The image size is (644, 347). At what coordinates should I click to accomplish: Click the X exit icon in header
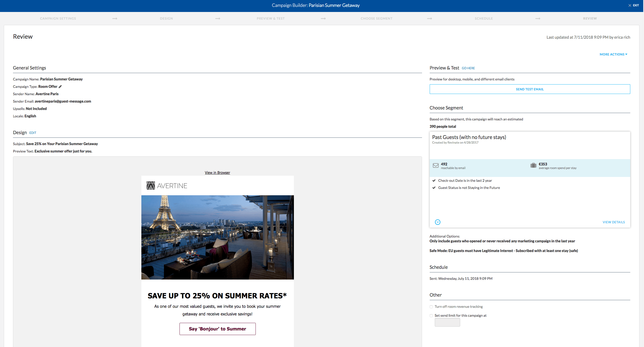click(x=630, y=5)
